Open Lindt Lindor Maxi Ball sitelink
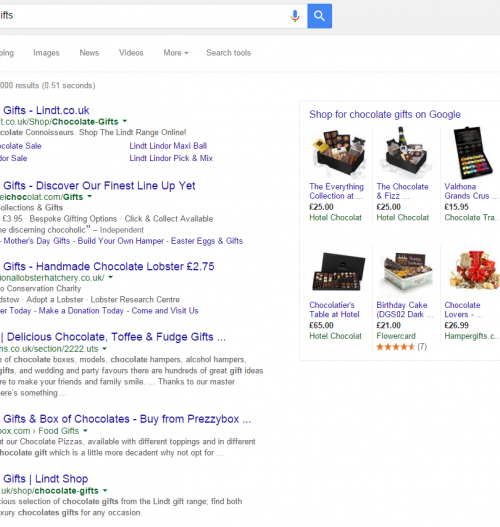 point(168,146)
